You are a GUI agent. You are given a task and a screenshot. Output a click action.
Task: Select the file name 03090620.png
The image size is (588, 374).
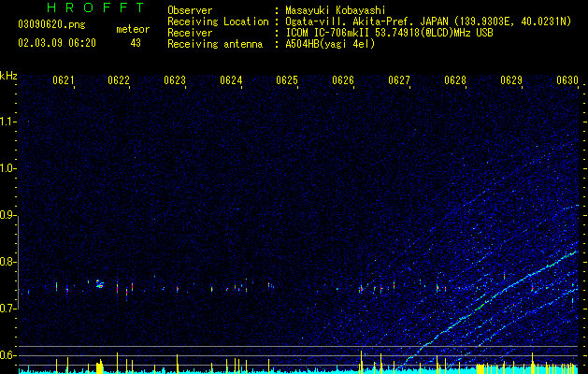(51, 24)
